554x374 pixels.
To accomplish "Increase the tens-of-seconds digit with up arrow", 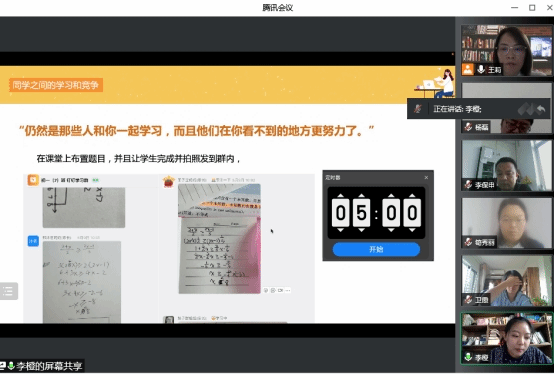I will pos(391,196).
